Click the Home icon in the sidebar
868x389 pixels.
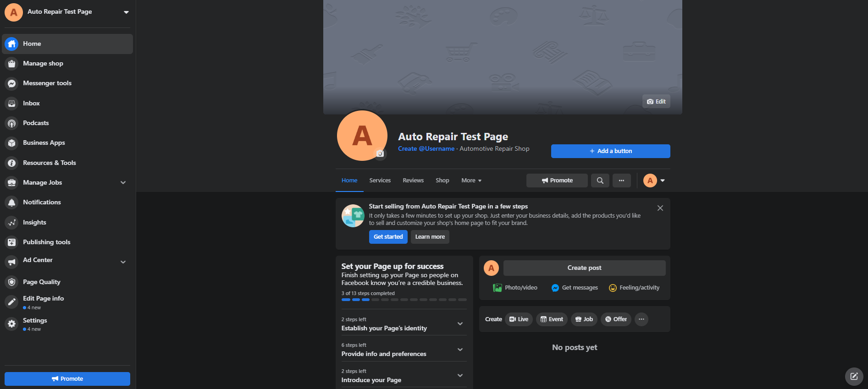pos(12,44)
